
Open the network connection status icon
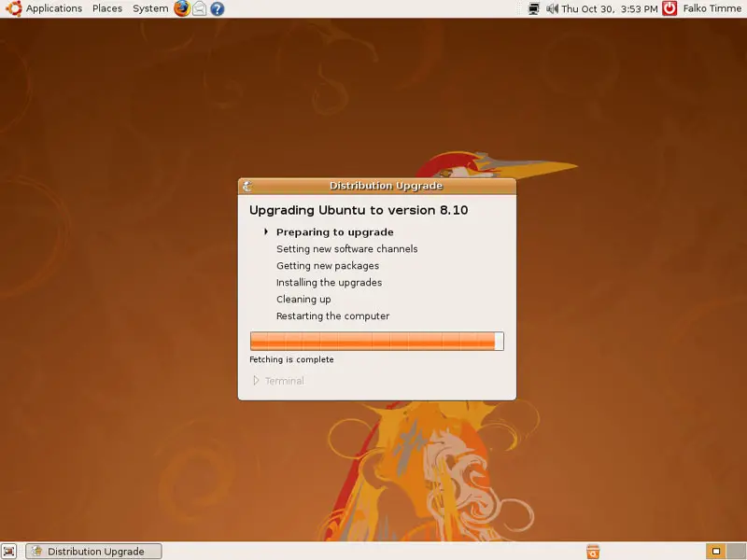pos(533,8)
